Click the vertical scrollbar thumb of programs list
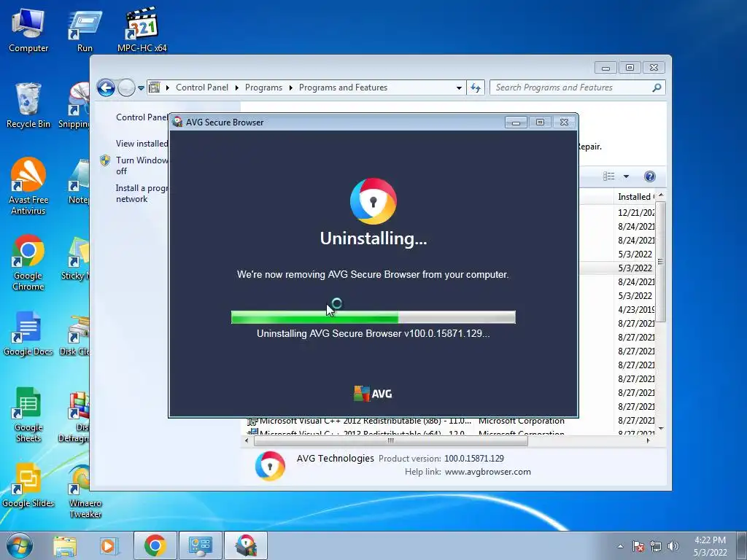747x560 pixels. [x=660, y=261]
